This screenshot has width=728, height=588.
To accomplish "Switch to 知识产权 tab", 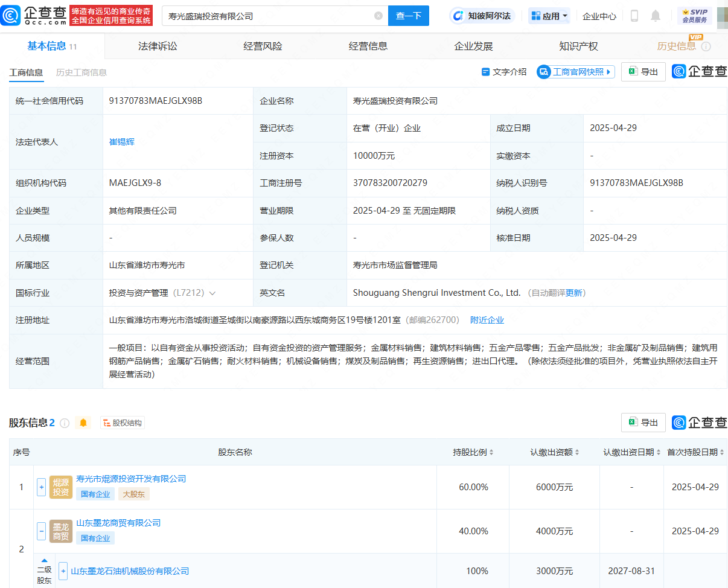I will pos(578,46).
